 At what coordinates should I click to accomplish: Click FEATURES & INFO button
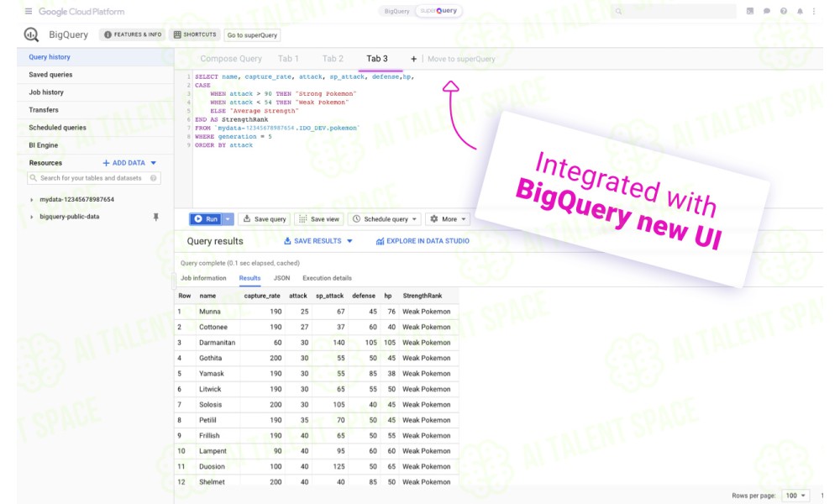133,34
